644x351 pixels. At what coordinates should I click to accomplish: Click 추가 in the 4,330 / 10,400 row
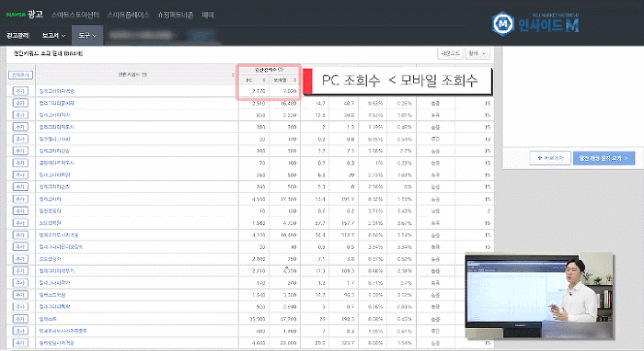click(x=20, y=235)
